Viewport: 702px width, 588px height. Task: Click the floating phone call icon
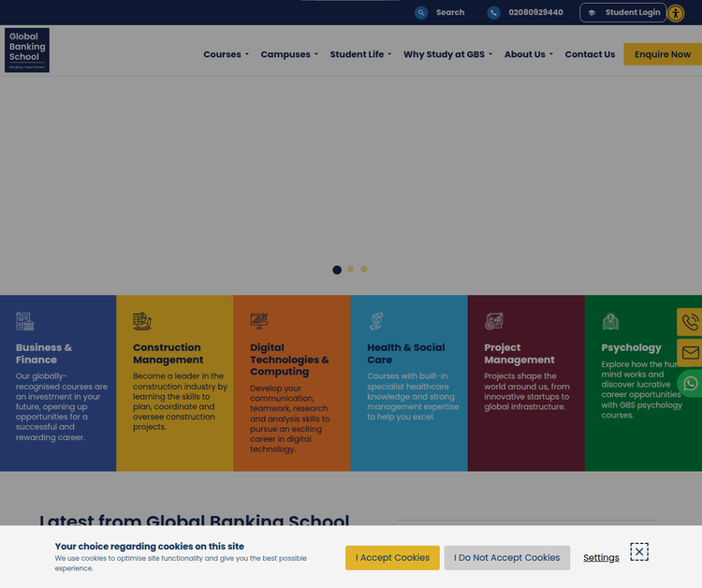690,322
